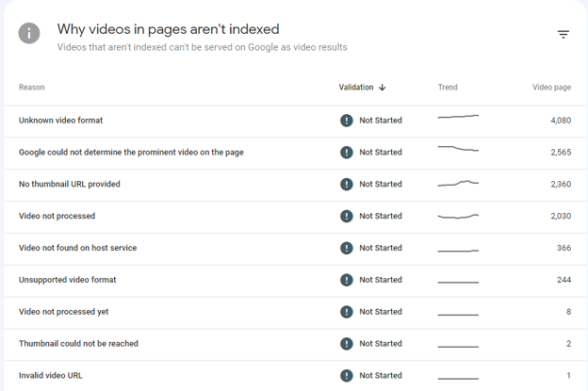Click warning icon for Unknown video format
This screenshot has height=391, width=588.
coord(347,121)
